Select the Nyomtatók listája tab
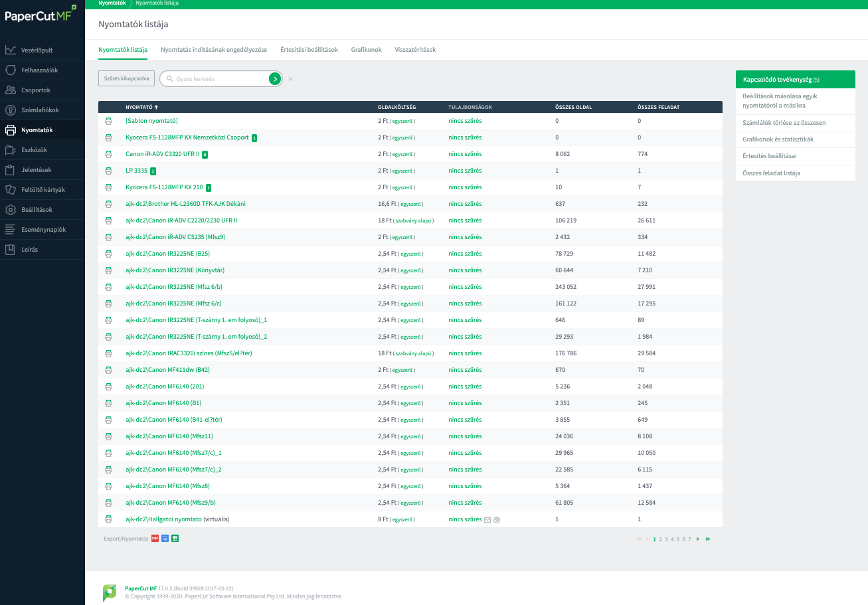 (123, 50)
